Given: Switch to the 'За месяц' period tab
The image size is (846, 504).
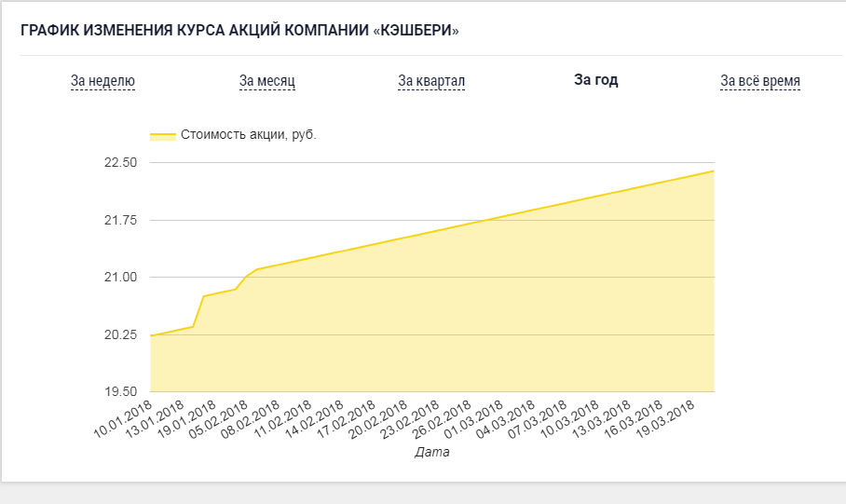Looking at the screenshot, I should click(267, 81).
